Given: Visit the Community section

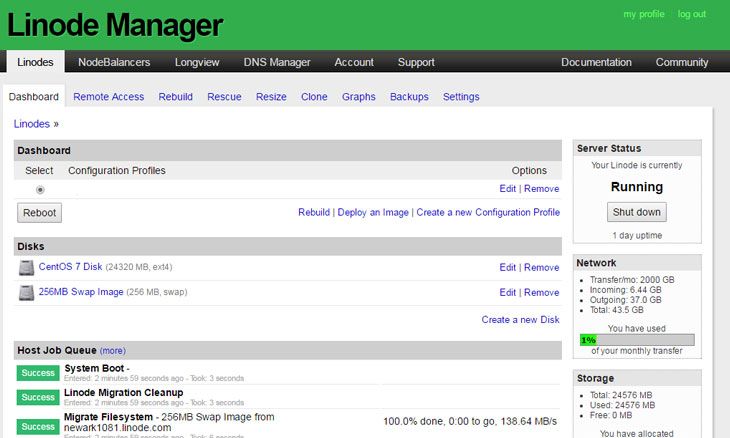Looking at the screenshot, I should click(x=682, y=62).
